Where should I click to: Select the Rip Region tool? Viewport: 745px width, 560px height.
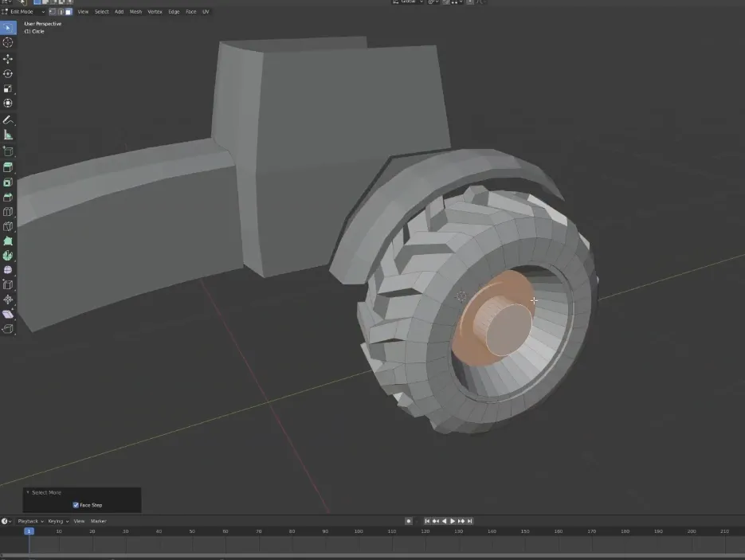[8, 329]
